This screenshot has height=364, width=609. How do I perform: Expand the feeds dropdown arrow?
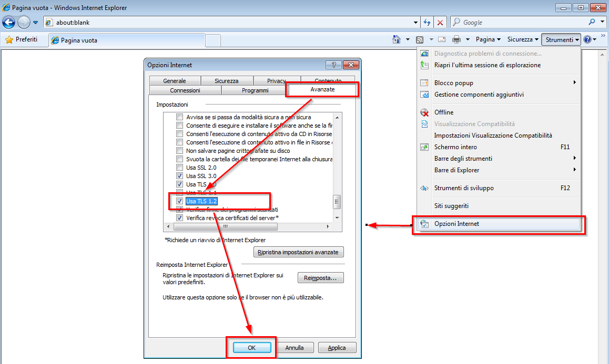(x=431, y=39)
